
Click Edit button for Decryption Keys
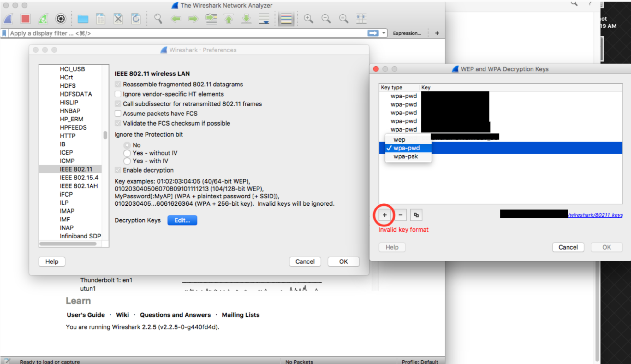coord(181,220)
